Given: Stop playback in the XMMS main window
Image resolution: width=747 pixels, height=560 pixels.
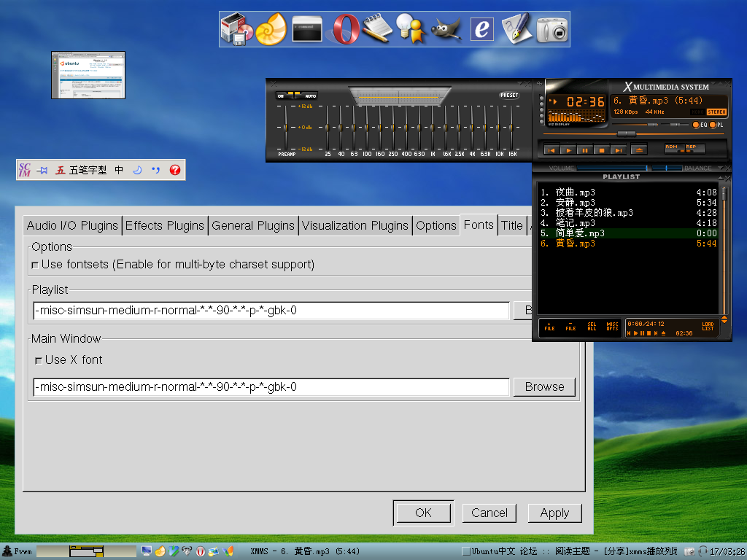Looking at the screenshot, I should pos(602,150).
